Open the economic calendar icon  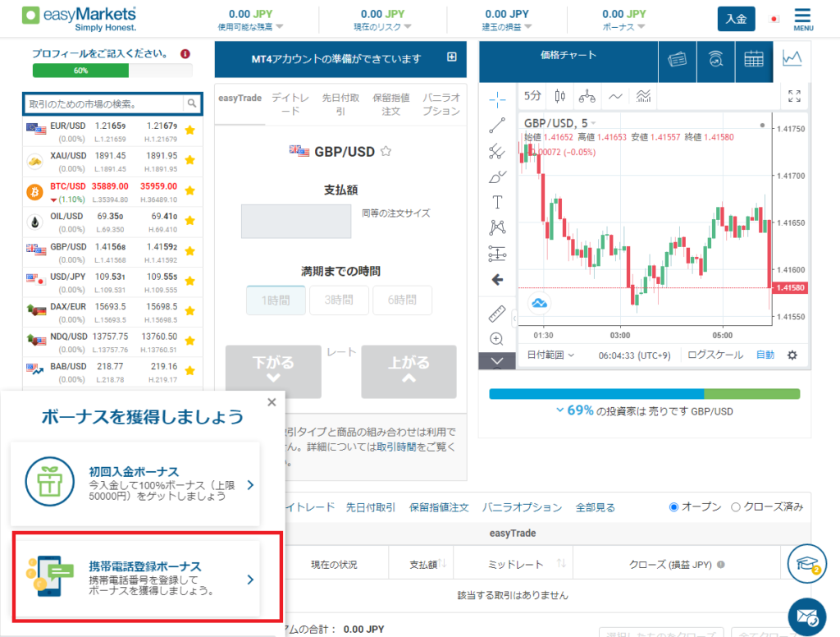pos(754,59)
